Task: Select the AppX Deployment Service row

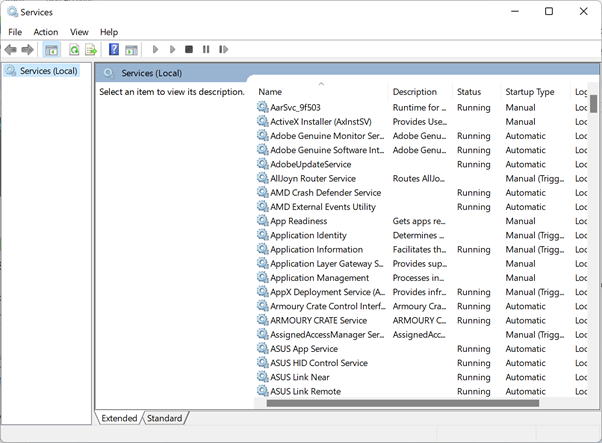Action: [421, 292]
